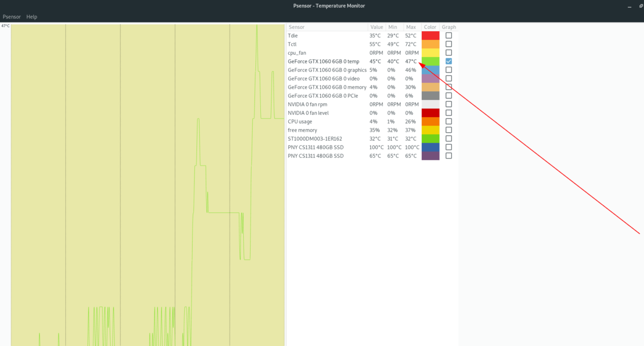The height and width of the screenshot is (346, 644).
Task: Select the cpu_fan sensor name
Action: point(297,53)
